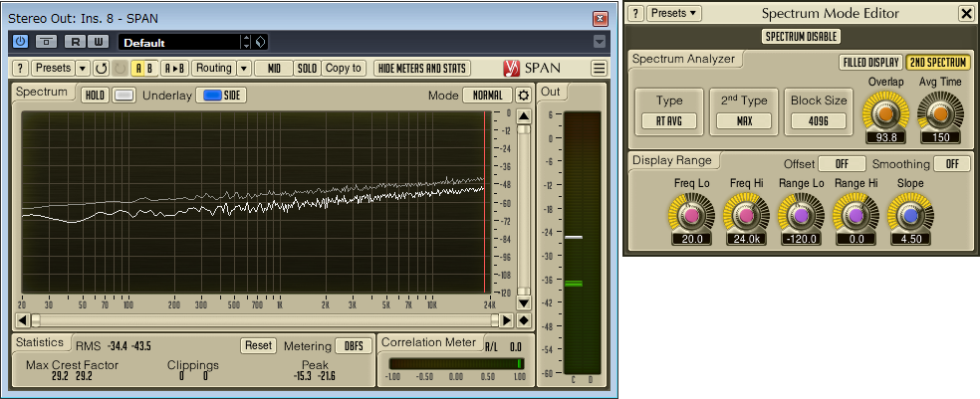Open the Presets button in SPAN
Viewport: 980px width, 399px height.
(53, 68)
